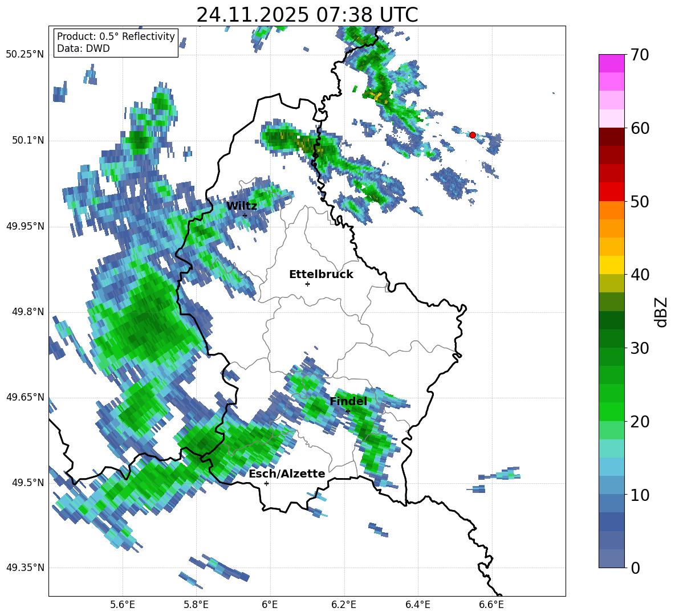Click the 10 tick label on colorbar
The width and height of the screenshot is (675, 616).
640,495
